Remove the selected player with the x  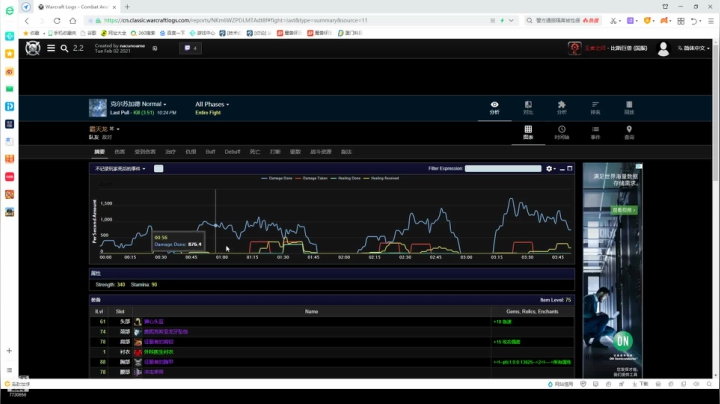[x=112, y=129]
